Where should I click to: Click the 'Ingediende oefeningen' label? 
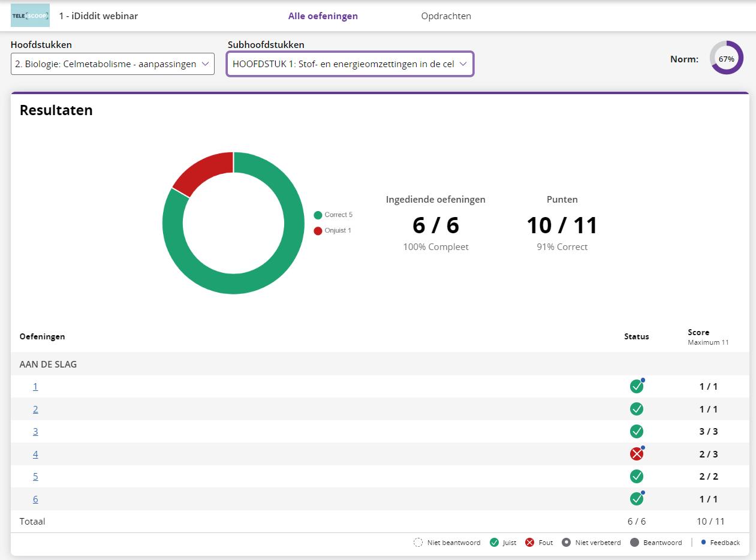point(436,199)
